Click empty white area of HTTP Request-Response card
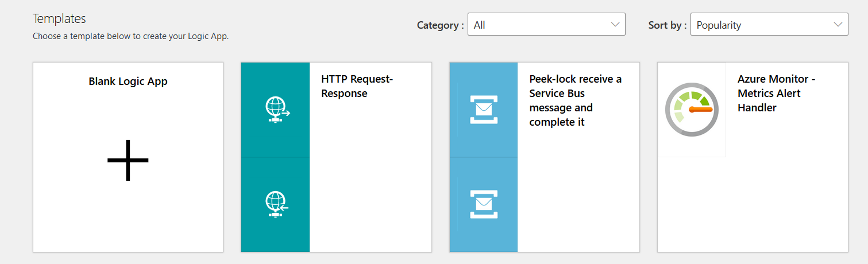The height and width of the screenshot is (264, 868). click(x=371, y=184)
